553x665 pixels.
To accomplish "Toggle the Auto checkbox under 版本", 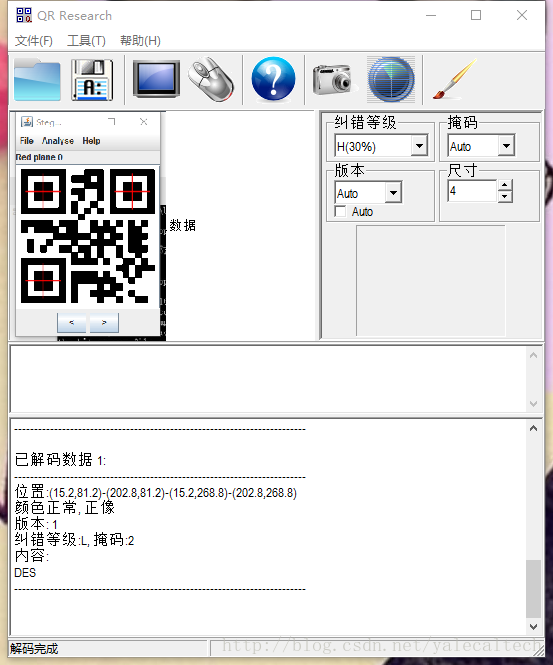I will [340, 211].
